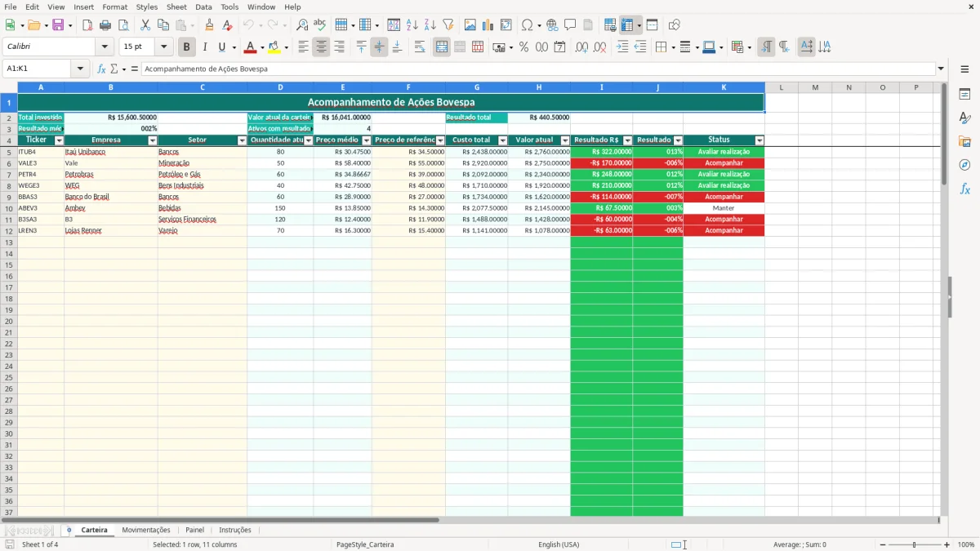Viewport: 980px width, 551px height.
Task: Toggle Left-to-Right text direction
Action: (x=766, y=47)
